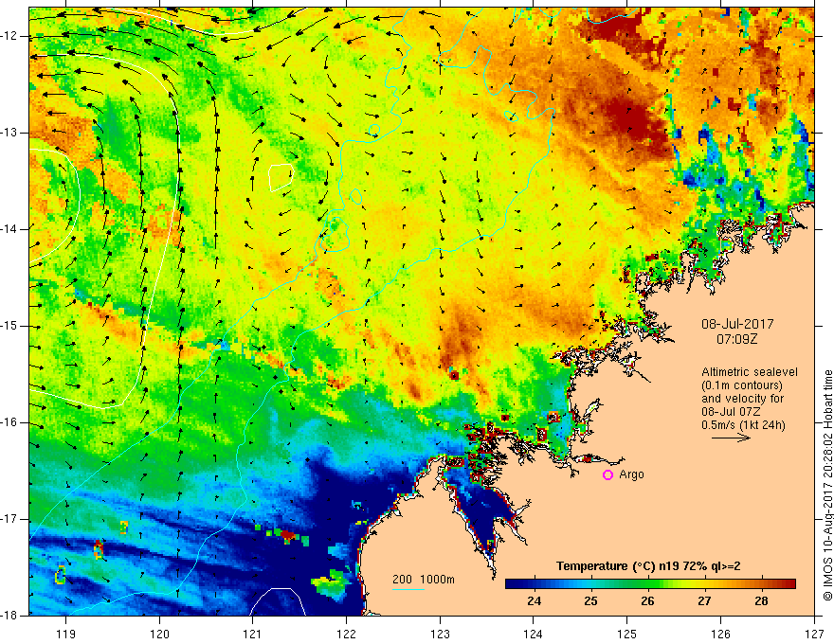The height and width of the screenshot is (644, 834).
Task: Click the Altimetric sealevel legend line
Action: coord(750,372)
